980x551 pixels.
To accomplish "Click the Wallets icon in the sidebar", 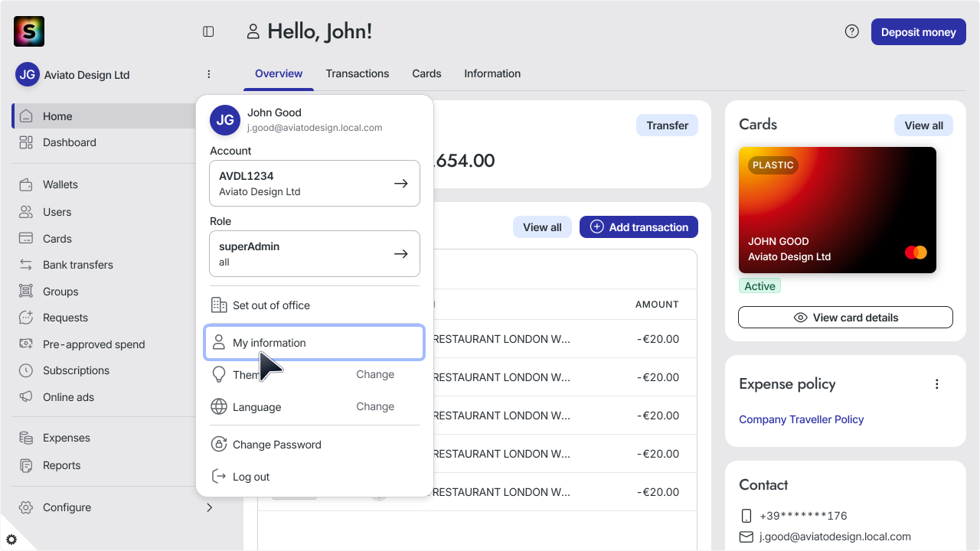I will tap(26, 184).
